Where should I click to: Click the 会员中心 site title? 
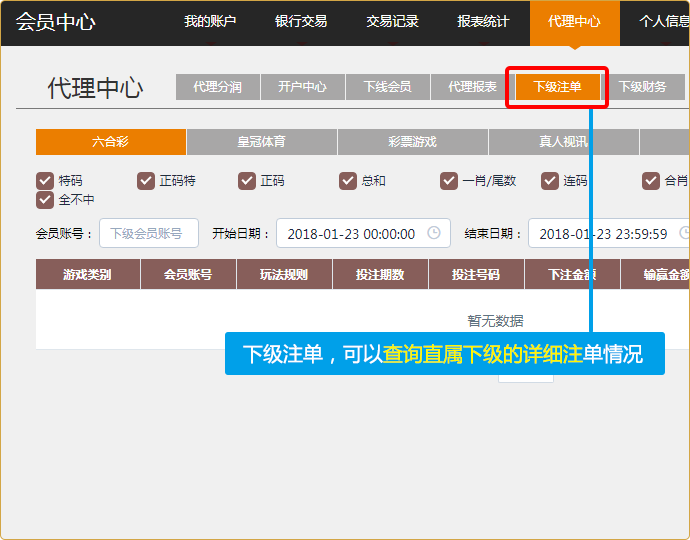click(55, 22)
